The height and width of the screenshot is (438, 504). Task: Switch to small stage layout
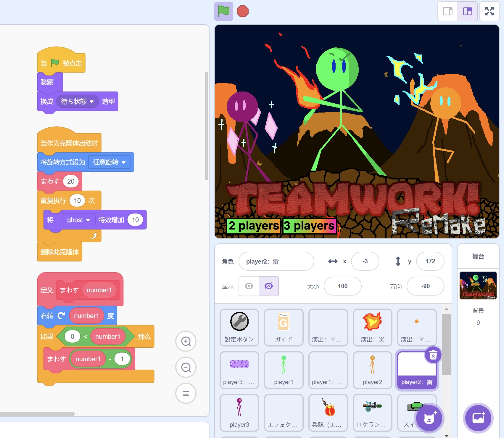point(447,12)
